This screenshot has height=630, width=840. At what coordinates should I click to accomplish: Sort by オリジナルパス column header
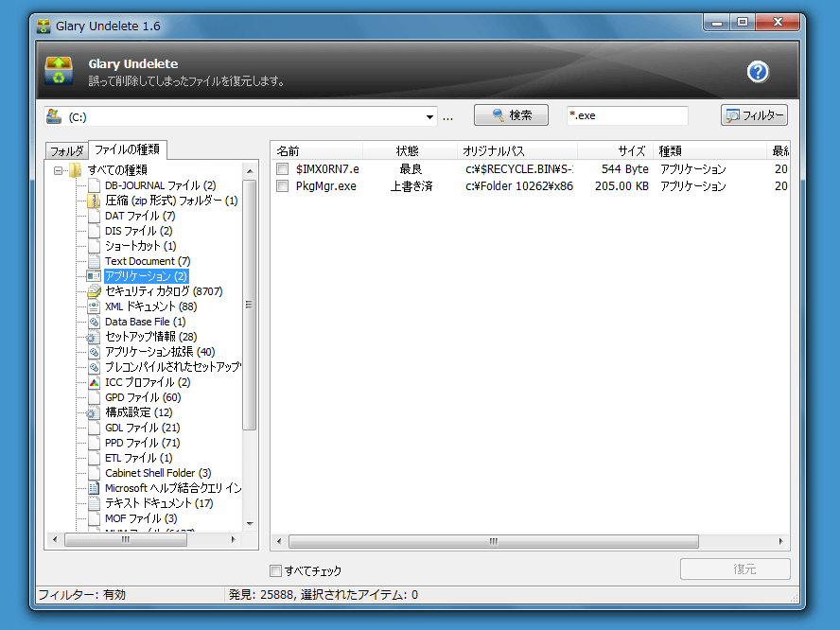(517, 151)
